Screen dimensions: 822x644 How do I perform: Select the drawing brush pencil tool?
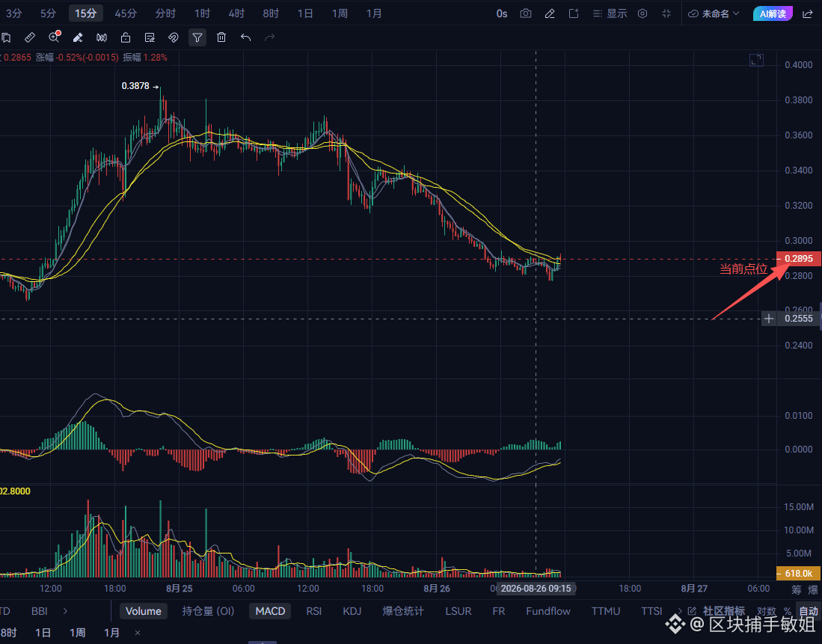78,37
